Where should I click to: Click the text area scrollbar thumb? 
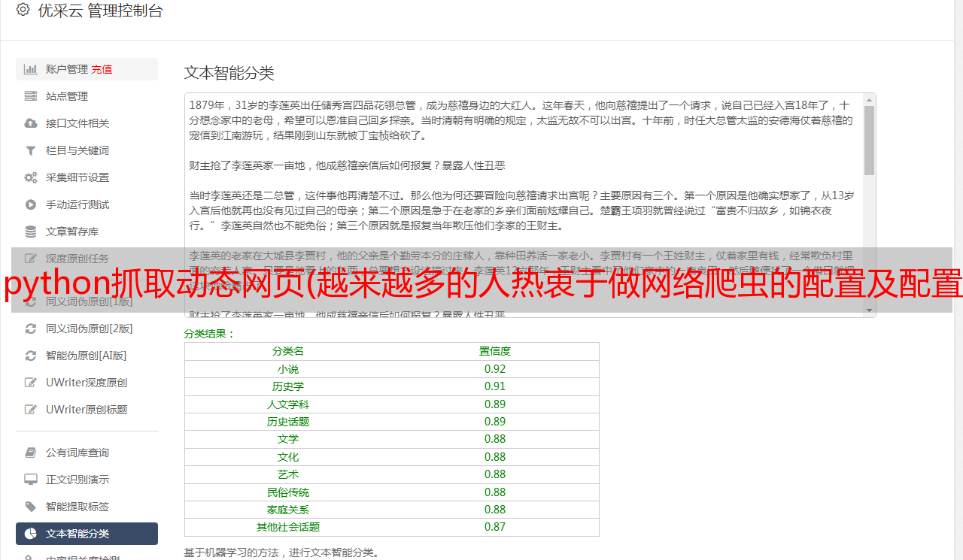(870, 141)
